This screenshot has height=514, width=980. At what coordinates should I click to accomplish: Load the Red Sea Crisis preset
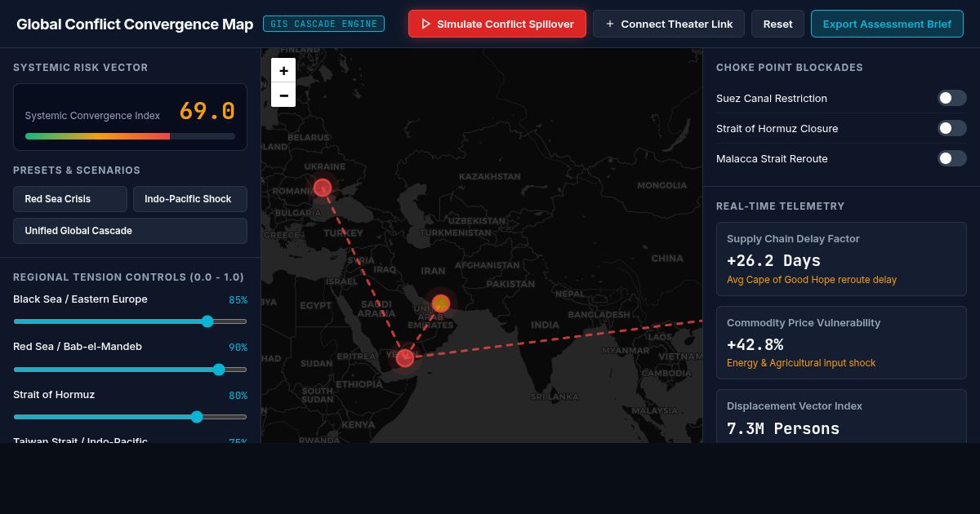(x=70, y=199)
